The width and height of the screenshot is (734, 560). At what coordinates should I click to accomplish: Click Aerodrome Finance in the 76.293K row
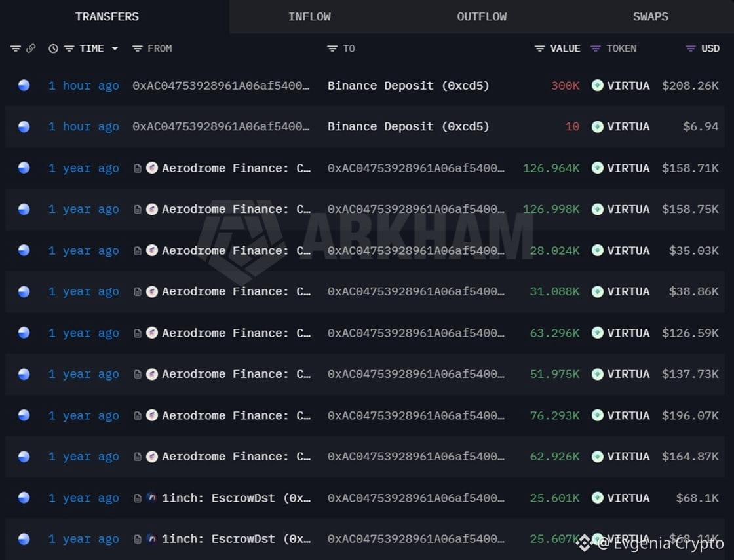(236, 415)
